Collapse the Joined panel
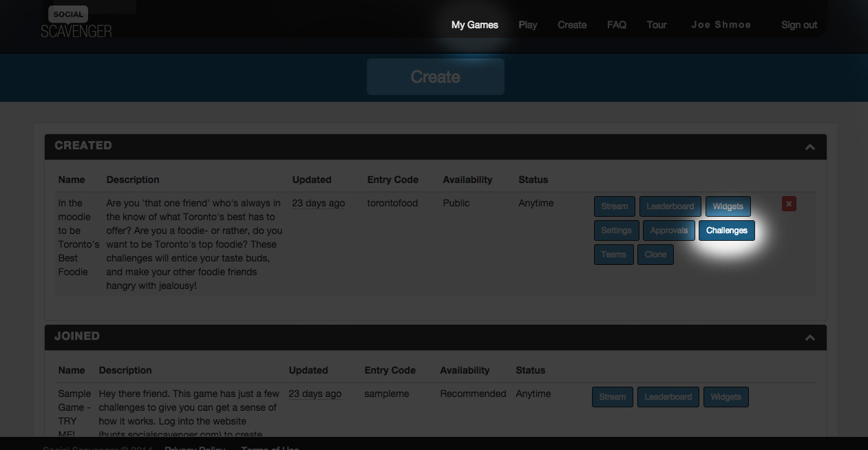This screenshot has width=868, height=450. coord(810,338)
